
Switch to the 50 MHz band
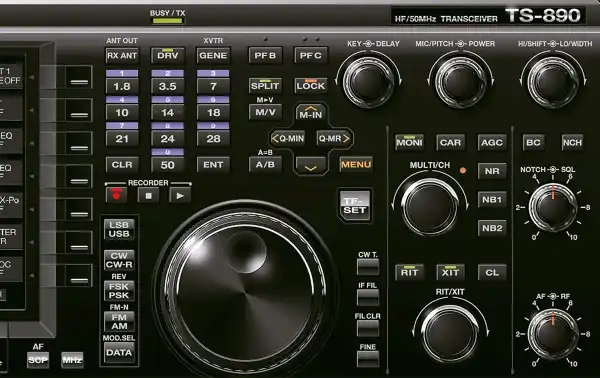168,165
